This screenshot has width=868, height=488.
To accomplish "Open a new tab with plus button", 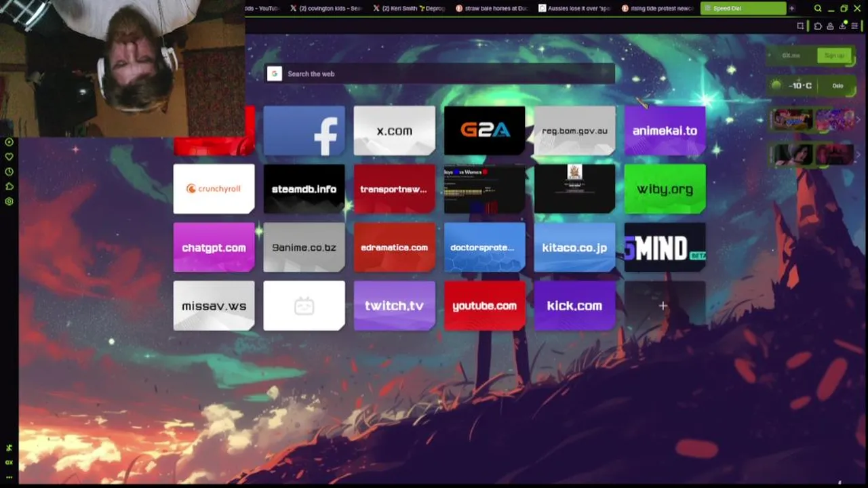I will point(791,8).
